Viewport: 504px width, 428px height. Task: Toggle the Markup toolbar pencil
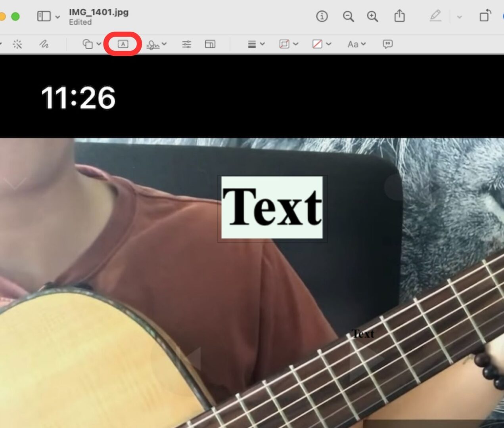(435, 17)
